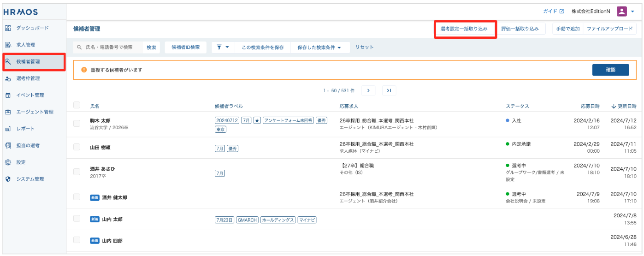644x256 pixels.
Task: Click the システム管理 shield icon
Action: [x=8, y=179]
